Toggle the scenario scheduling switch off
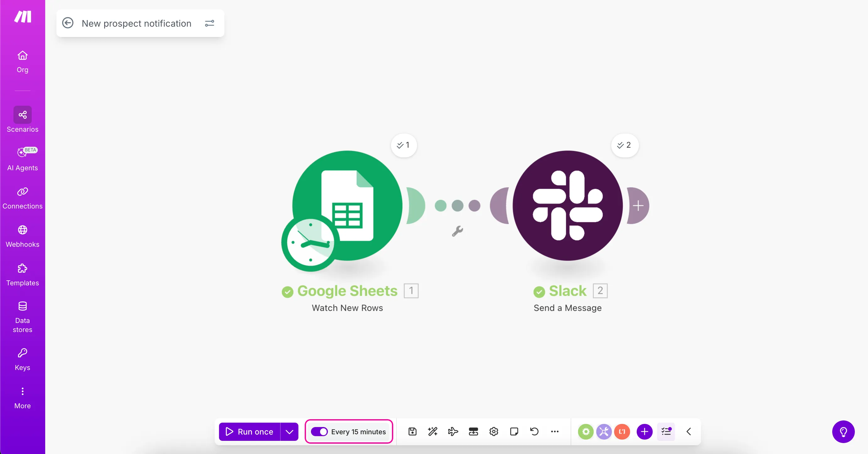The image size is (868, 454). 319,431
